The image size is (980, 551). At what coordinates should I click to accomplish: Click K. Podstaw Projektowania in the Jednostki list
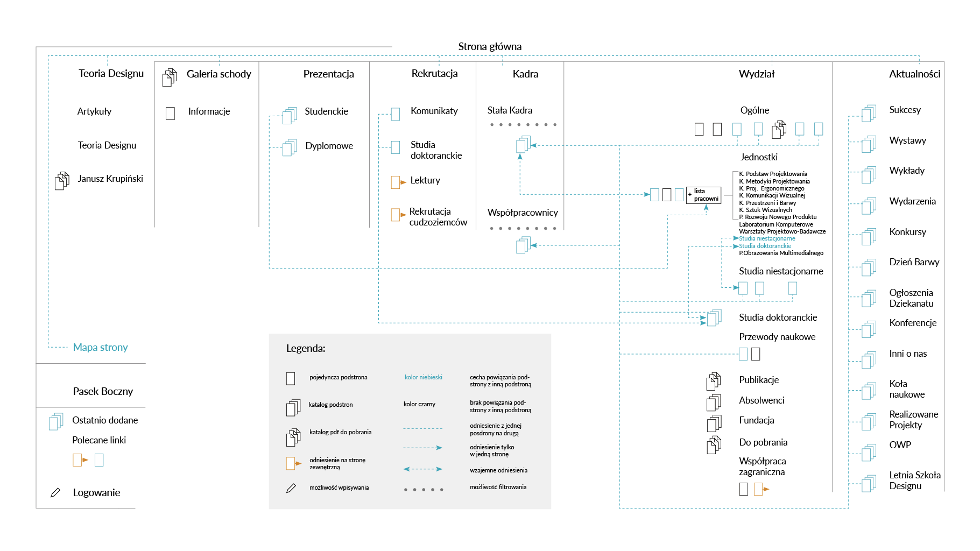coord(773,174)
